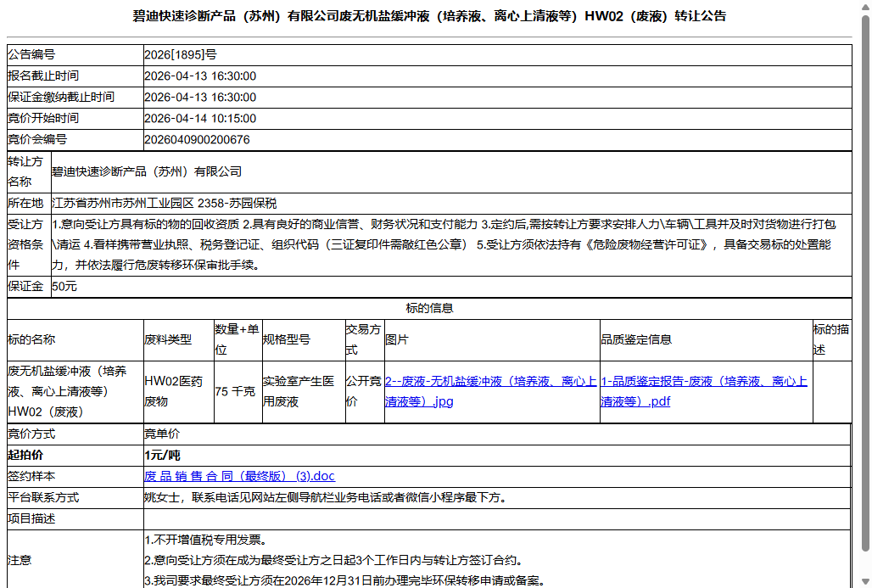Viewport: 872px width, 588px height.
Task: Click the 报名截止时间 value 2026-04-13 16:30:00
Action: coord(200,76)
